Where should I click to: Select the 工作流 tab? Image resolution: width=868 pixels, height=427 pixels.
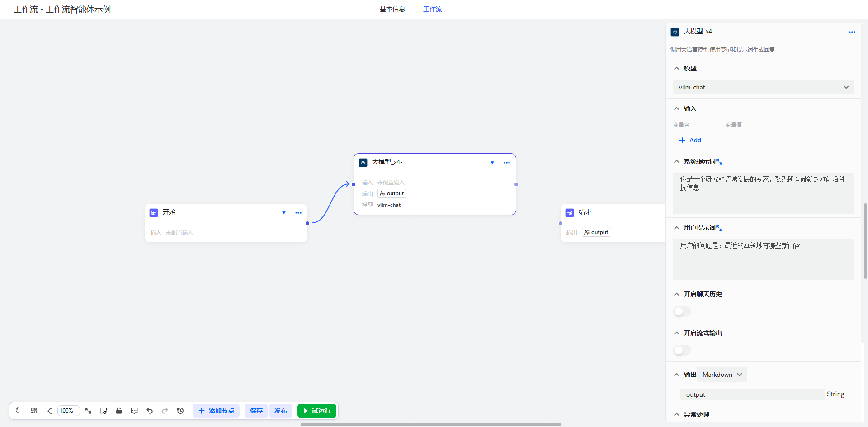click(433, 9)
